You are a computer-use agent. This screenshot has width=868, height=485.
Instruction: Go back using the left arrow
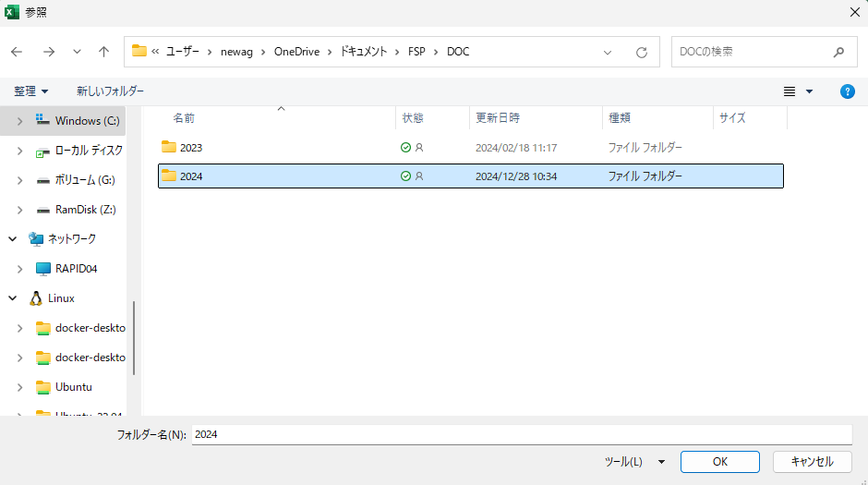click(17, 52)
